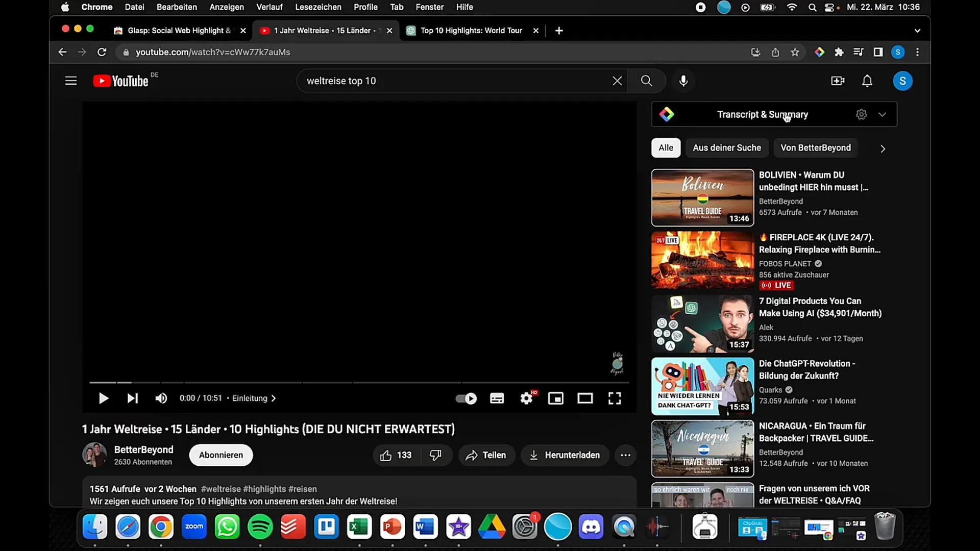The height and width of the screenshot is (551, 980).
Task: Open YouTube notifications bell
Action: point(867,81)
